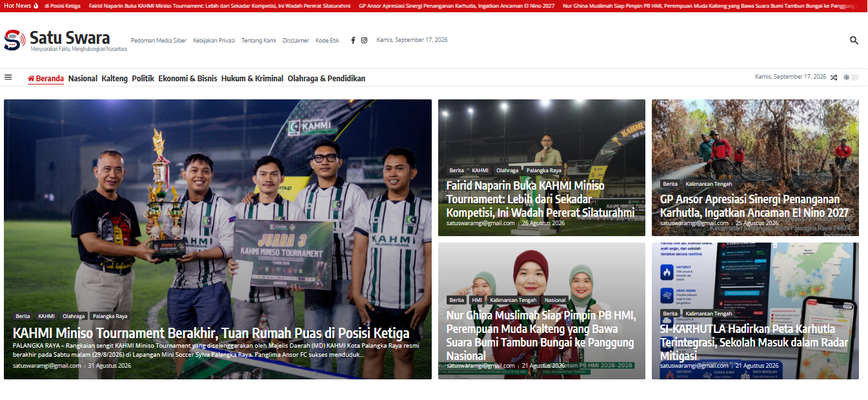Click Berita tag on GP Ansor card
This screenshot has height=400, width=868.
671,184
